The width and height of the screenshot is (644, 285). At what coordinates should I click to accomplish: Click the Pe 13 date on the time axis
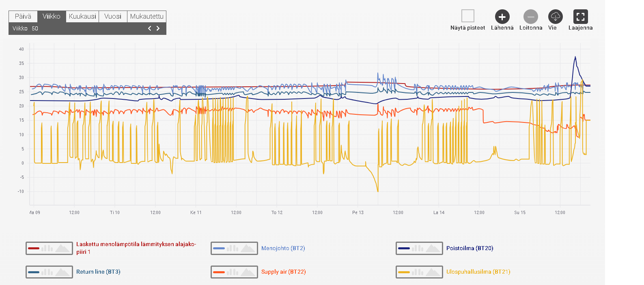(x=358, y=212)
